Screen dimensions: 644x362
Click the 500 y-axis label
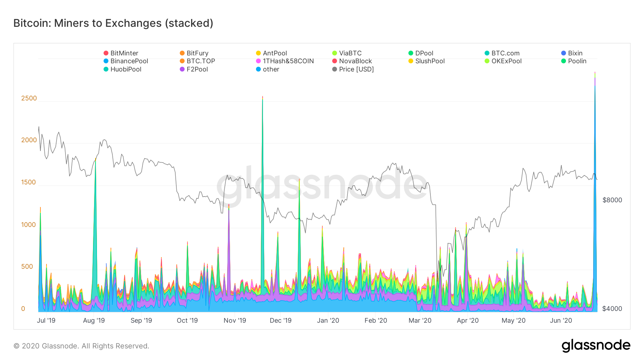[27, 267]
